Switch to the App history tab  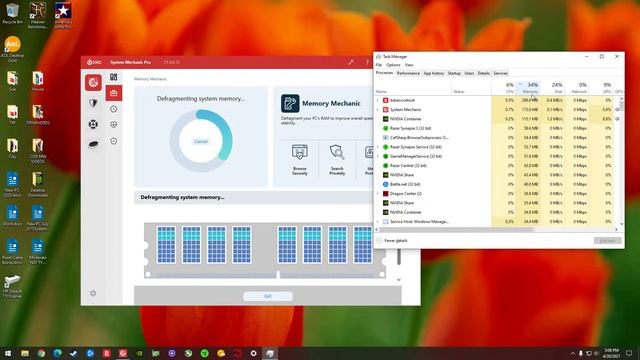(x=433, y=73)
